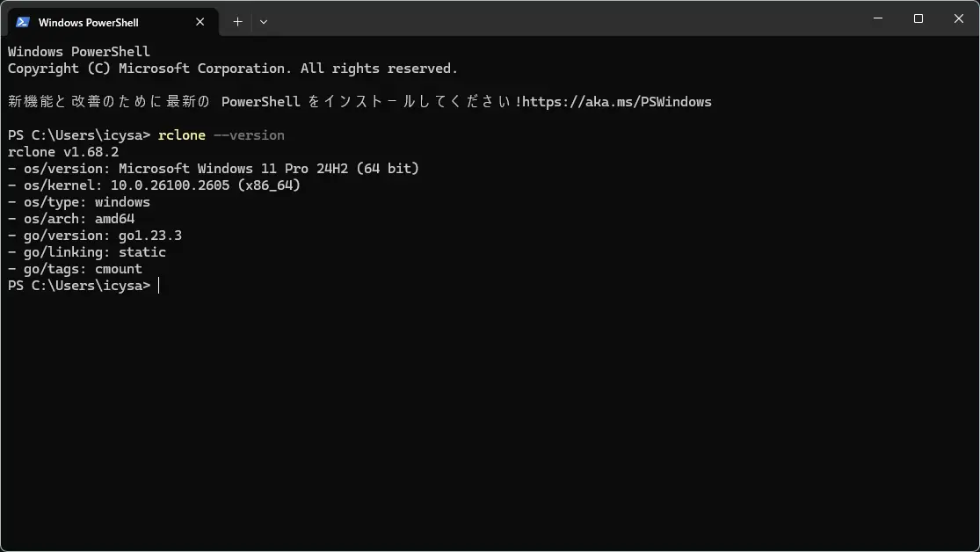The image size is (980, 552).
Task: Click the Copyright Microsoft Corporation line
Action: (x=233, y=69)
